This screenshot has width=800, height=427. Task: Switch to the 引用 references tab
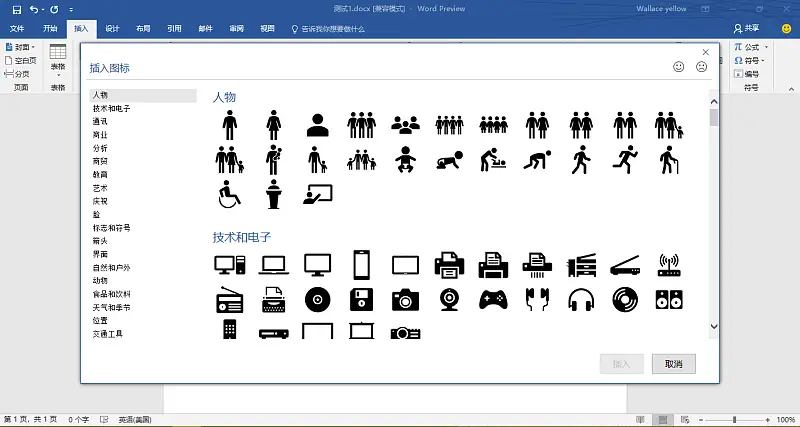(x=174, y=29)
